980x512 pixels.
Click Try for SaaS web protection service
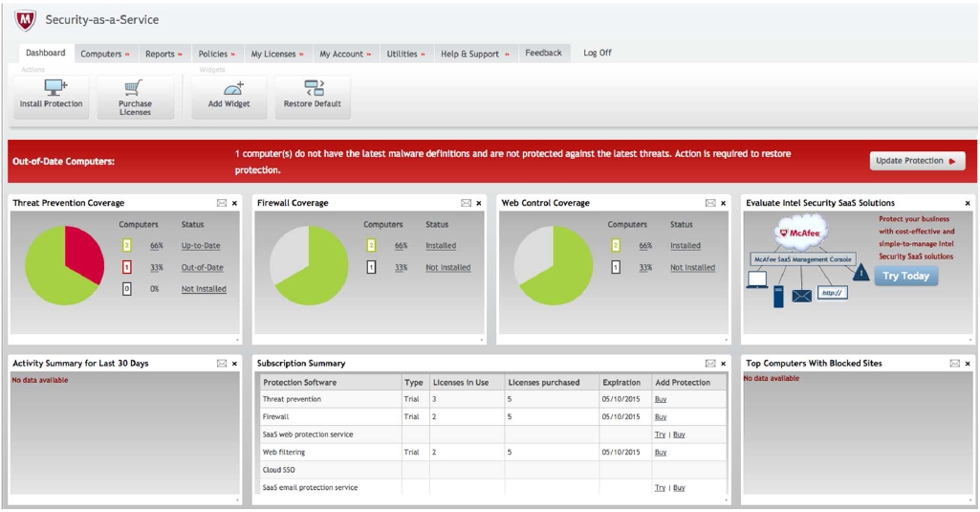click(660, 434)
